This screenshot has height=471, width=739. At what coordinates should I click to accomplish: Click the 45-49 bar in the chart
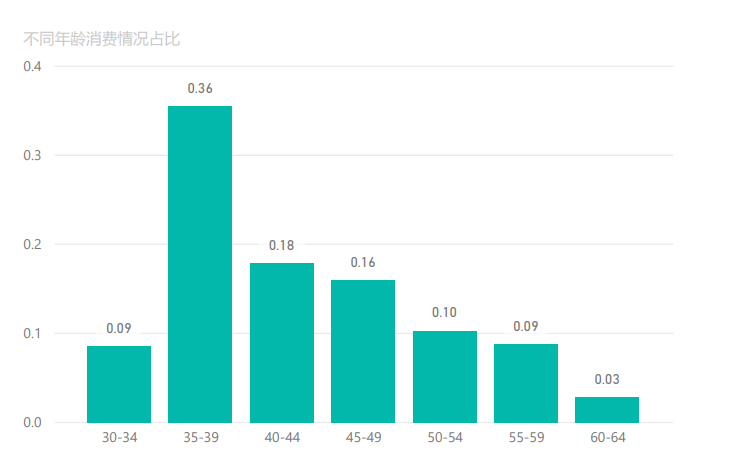(x=363, y=351)
